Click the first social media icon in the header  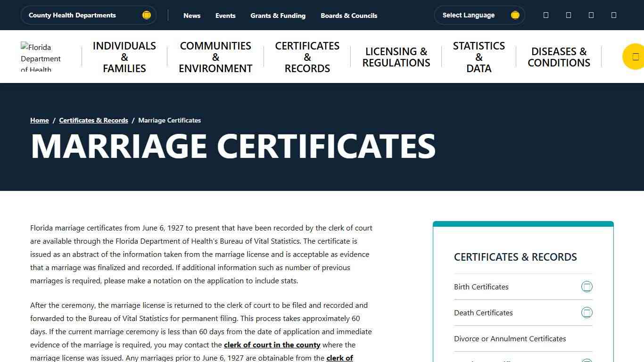[x=545, y=15]
